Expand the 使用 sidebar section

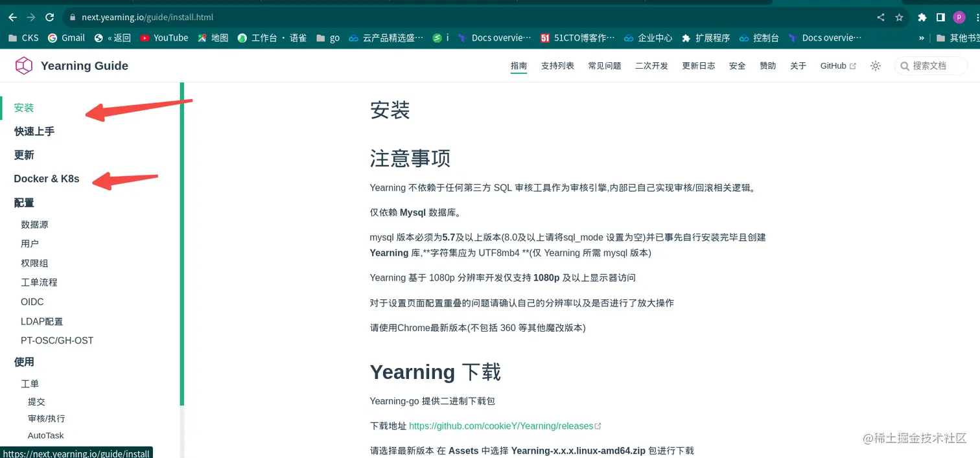[24, 362]
